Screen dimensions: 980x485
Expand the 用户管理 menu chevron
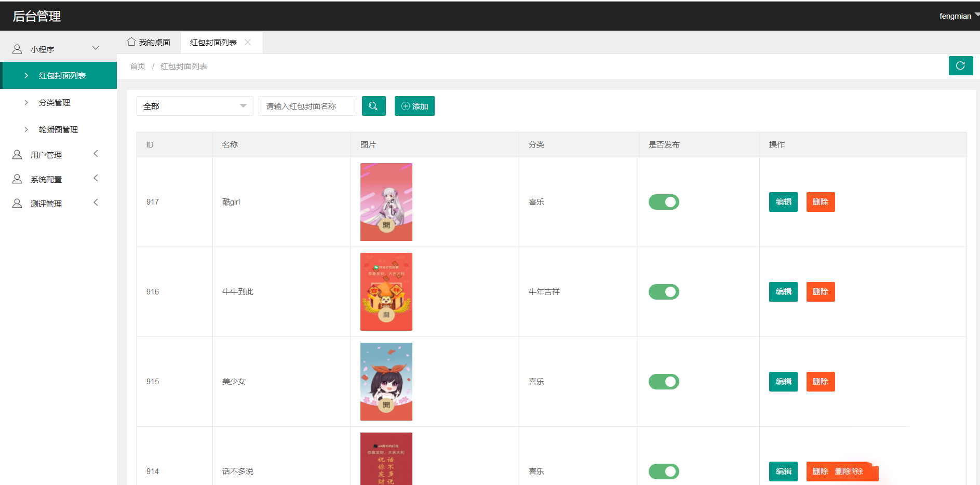96,154
